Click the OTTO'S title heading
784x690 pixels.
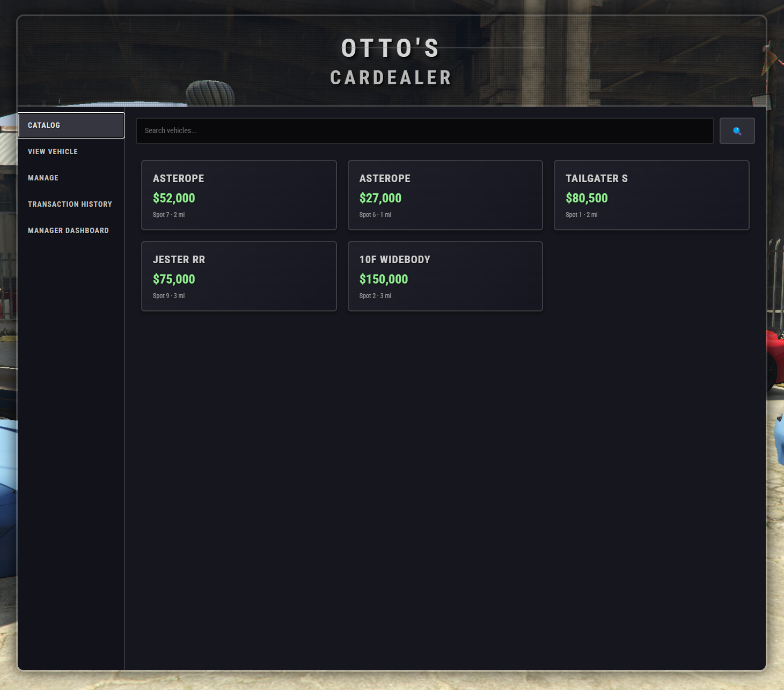[x=391, y=48]
